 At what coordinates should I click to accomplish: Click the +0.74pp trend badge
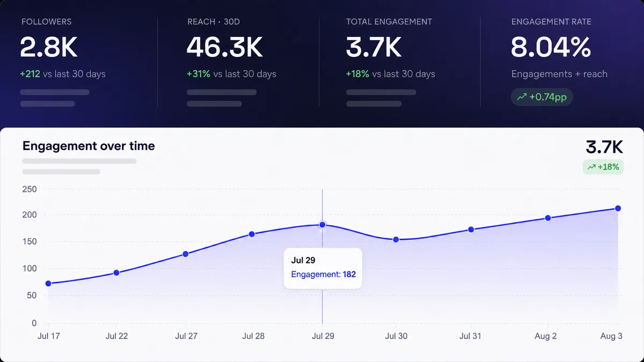(x=542, y=97)
